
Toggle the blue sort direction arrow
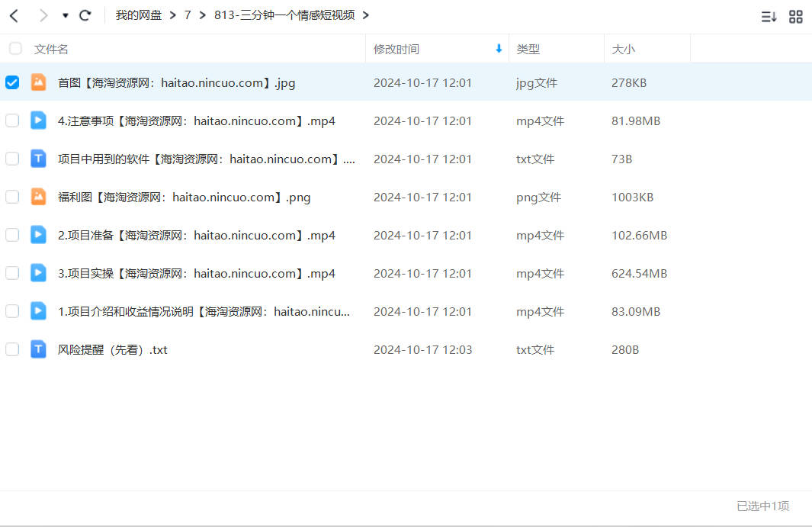point(499,49)
